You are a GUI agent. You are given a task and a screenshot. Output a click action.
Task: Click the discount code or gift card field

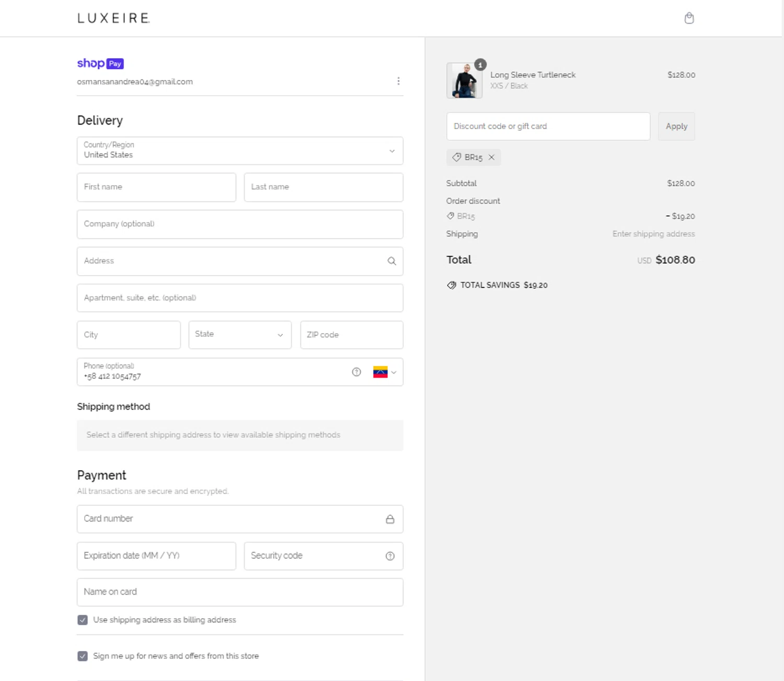pos(548,126)
